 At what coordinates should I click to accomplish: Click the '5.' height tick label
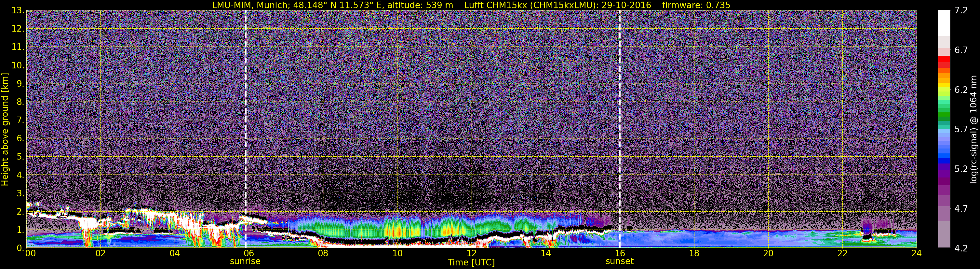(20, 157)
